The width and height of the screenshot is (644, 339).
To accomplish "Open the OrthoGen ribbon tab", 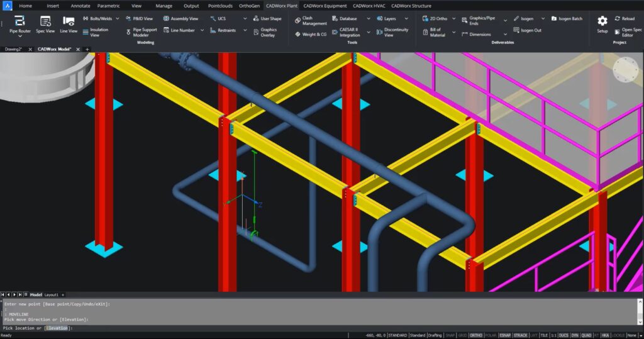I will [x=249, y=6].
